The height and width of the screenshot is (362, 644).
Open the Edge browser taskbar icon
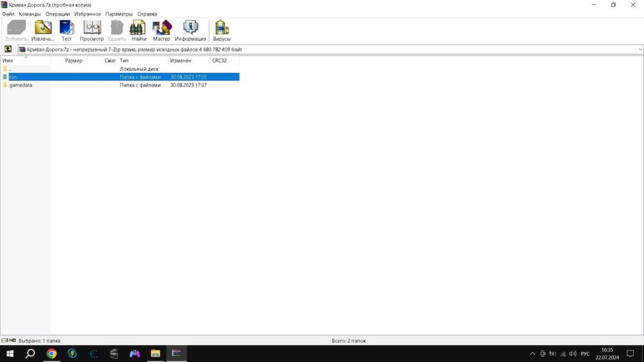(93, 354)
